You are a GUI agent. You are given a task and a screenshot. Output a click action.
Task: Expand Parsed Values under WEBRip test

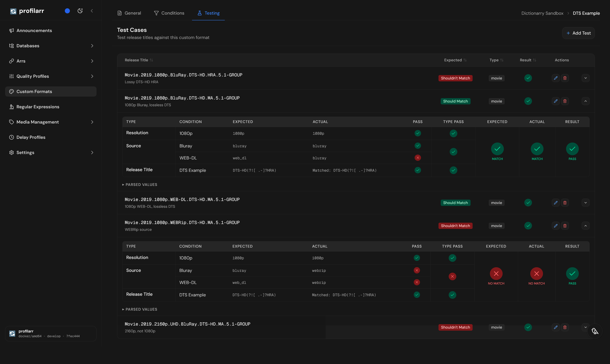pyautogui.click(x=140, y=309)
